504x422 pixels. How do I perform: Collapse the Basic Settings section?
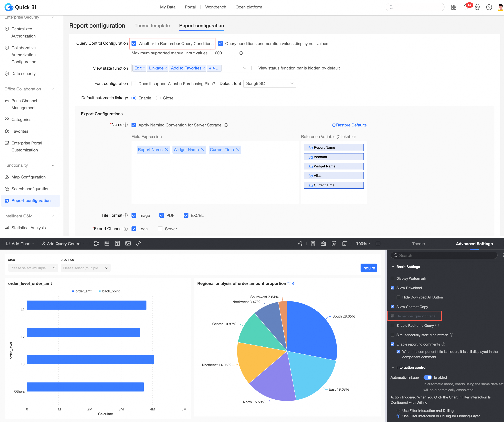(x=393, y=267)
